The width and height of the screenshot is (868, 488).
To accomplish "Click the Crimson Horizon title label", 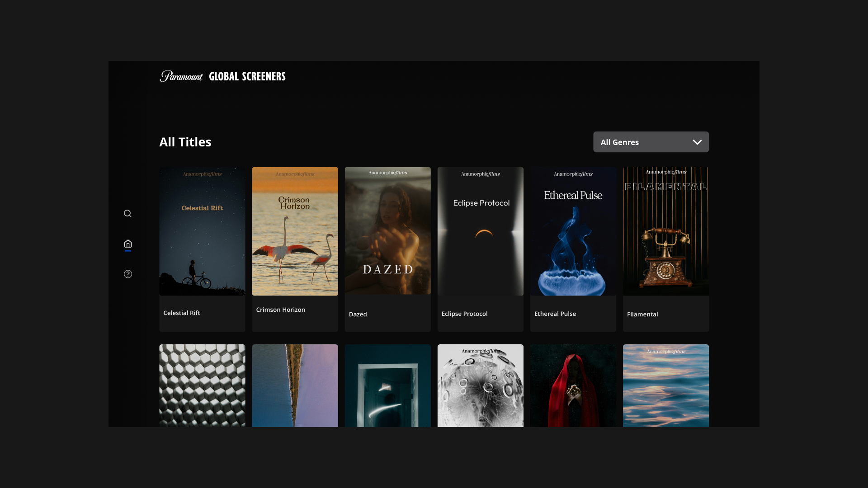I will pyautogui.click(x=280, y=310).
